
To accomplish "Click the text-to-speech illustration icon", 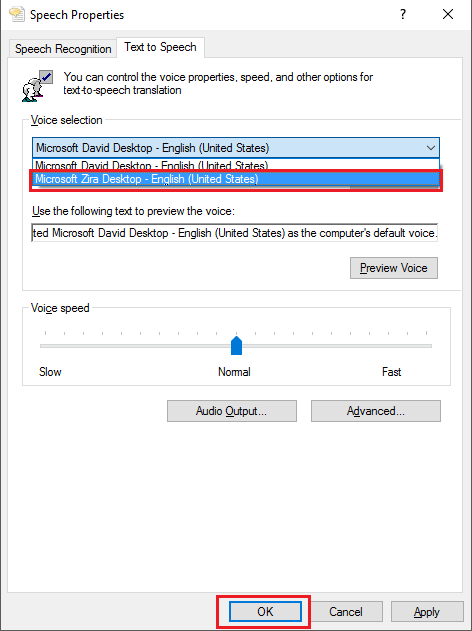I will click(37, 86).
